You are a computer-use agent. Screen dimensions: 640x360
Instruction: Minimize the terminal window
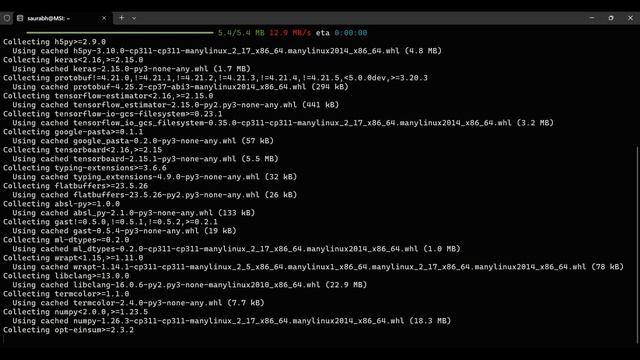[x=592, y=18]
